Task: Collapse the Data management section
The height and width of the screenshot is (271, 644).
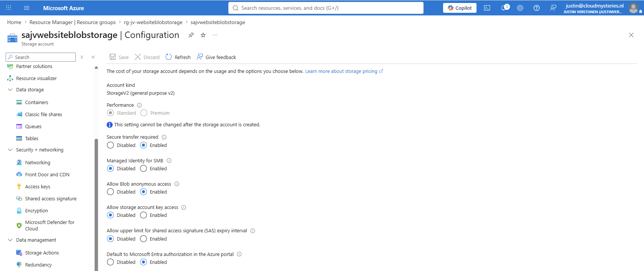Action: pyautogui.click(x=10, y=240)
